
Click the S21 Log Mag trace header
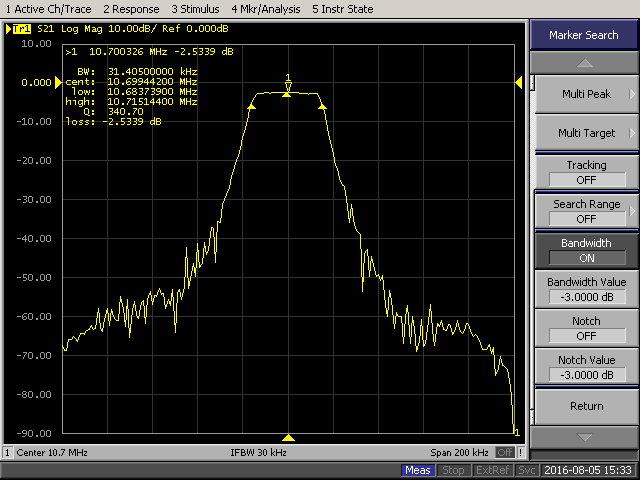coord(133,29)
